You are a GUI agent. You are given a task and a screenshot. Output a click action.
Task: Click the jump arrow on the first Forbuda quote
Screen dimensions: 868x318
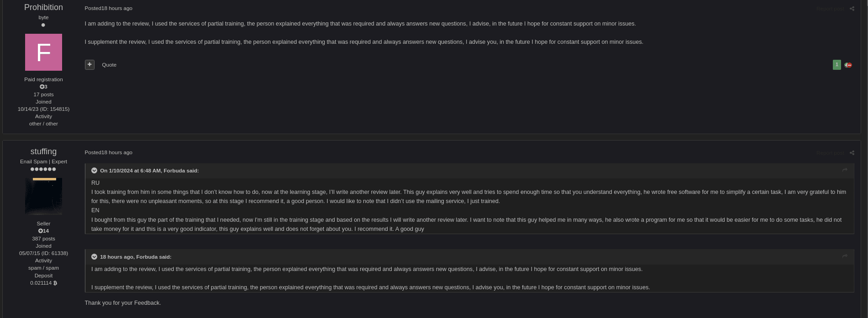pyautogui.click(x=845, y=169)
